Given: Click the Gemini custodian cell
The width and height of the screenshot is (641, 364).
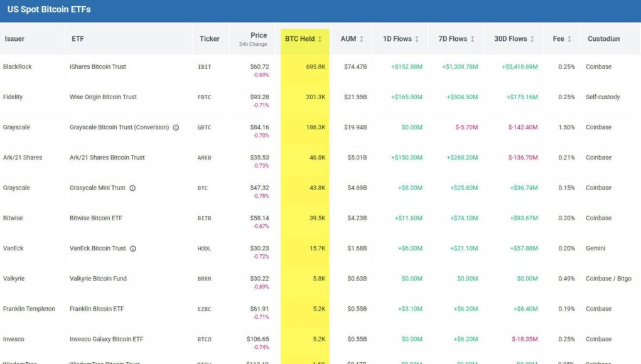Looking at the screenshot, I should 595,248.
